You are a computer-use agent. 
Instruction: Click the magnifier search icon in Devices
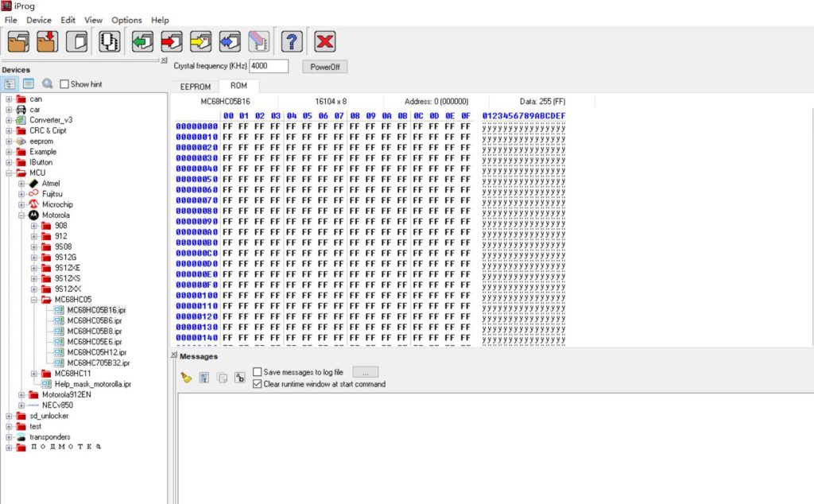point(48,83)
